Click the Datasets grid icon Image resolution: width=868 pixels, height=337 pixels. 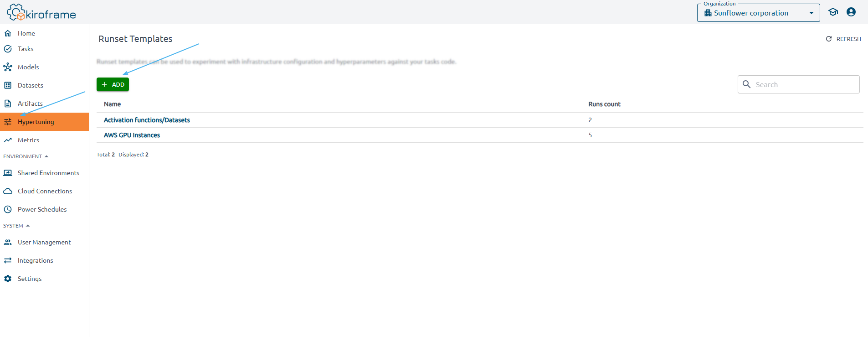click(8, 85)
